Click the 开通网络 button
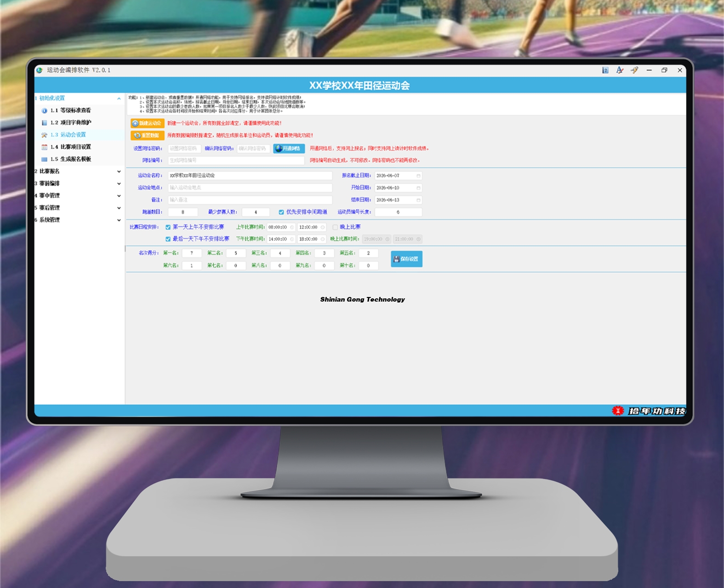This screenshot has width=724, height=588. pos(289,148)
